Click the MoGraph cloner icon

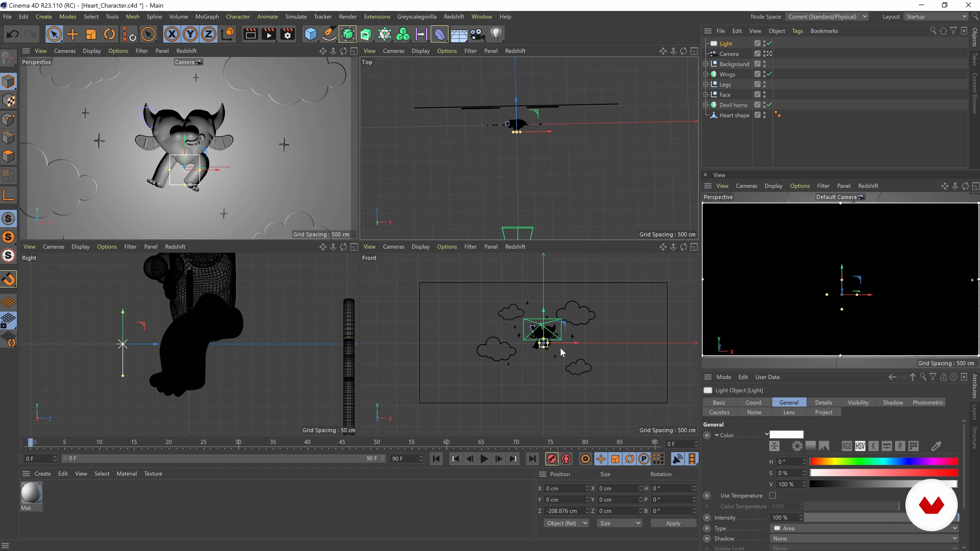click(403, 34)
